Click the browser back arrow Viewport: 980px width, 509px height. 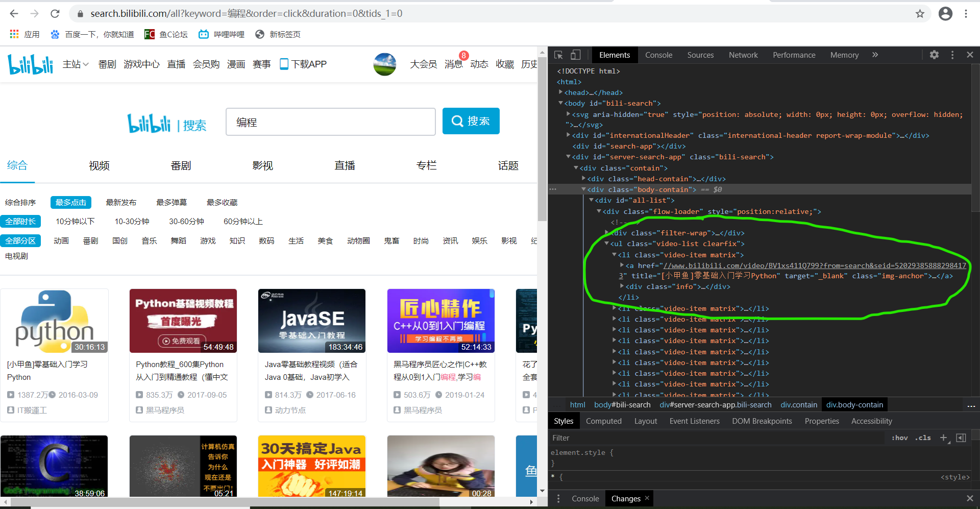[14, 14]
